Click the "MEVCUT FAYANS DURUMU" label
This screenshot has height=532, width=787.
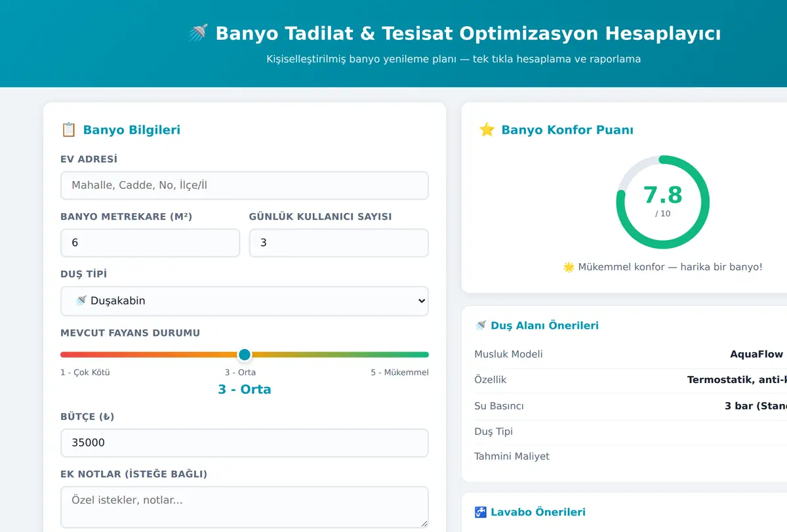130,333
